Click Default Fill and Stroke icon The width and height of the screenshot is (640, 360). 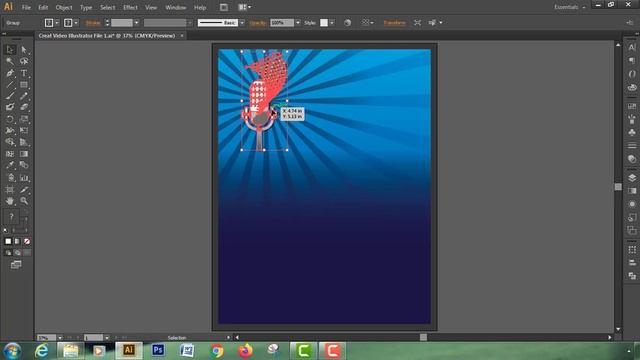[x=6, y=230]
